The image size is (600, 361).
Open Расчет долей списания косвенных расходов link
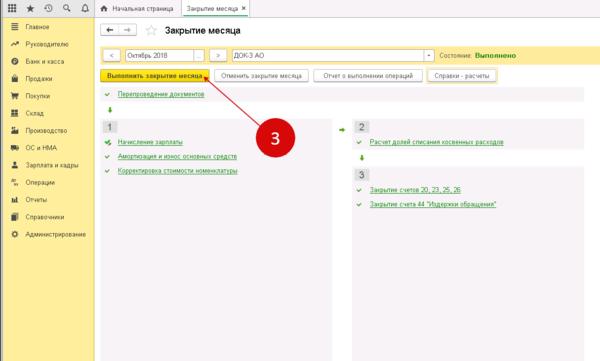point(436,142)
